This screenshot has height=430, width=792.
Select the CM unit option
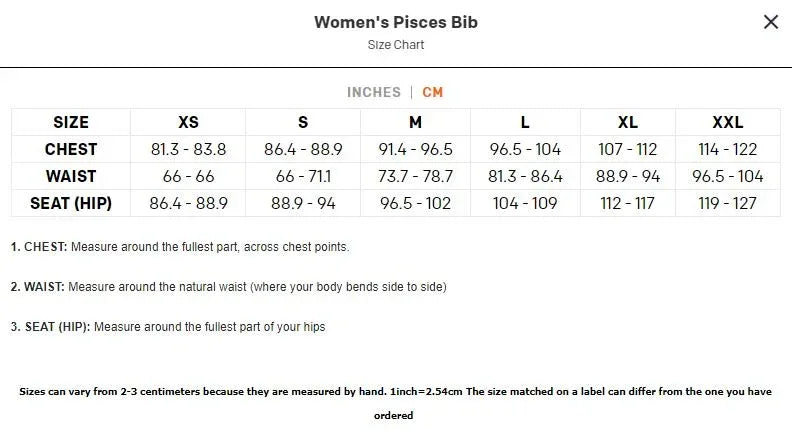(433, 92)
